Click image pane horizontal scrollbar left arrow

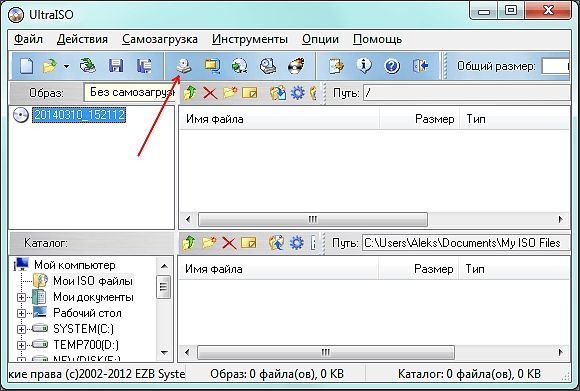click(x=188, y=219)
